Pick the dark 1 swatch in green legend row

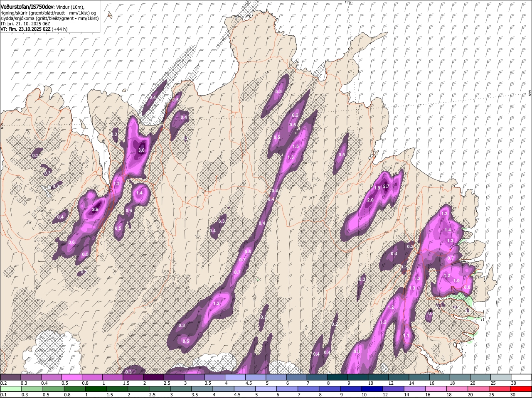point(96,389)
